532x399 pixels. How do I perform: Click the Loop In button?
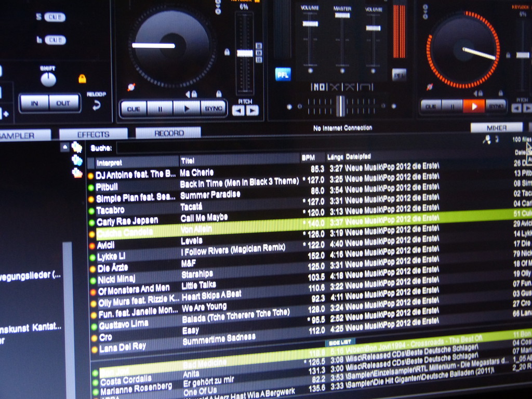pyautogui.click(x=34, y=103)
